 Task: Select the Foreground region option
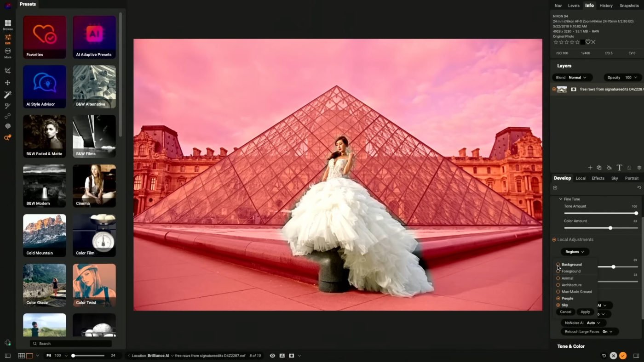point(569,271)
